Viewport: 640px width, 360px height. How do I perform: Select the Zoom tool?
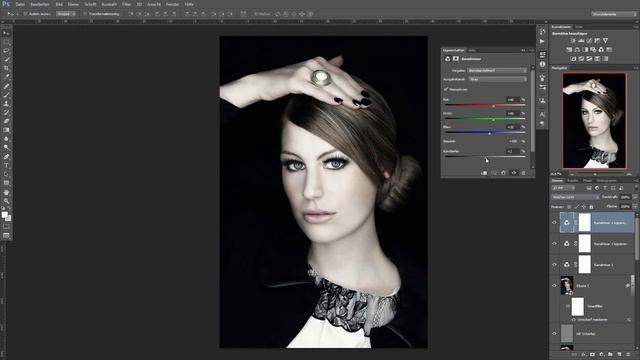(6, 201)
